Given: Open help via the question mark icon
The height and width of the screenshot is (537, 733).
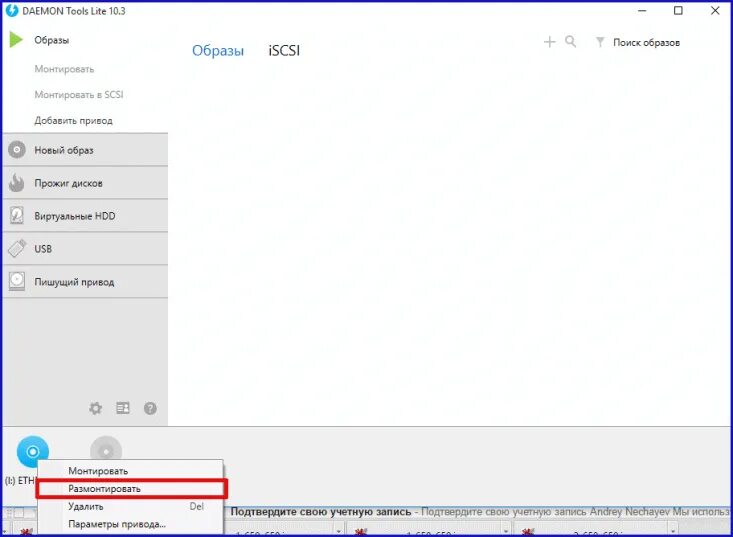Looking at the screenshot, I should (x=150, y=408).
